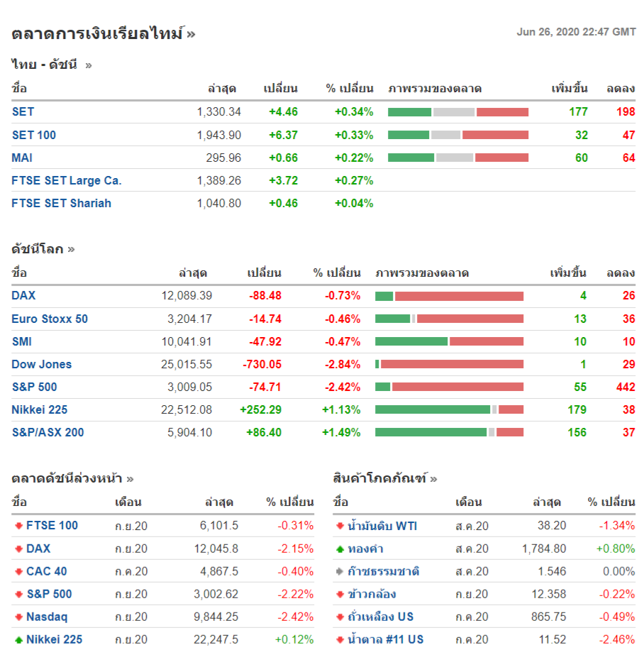Click the red down arrow beside DAX futures

point(18,549)
